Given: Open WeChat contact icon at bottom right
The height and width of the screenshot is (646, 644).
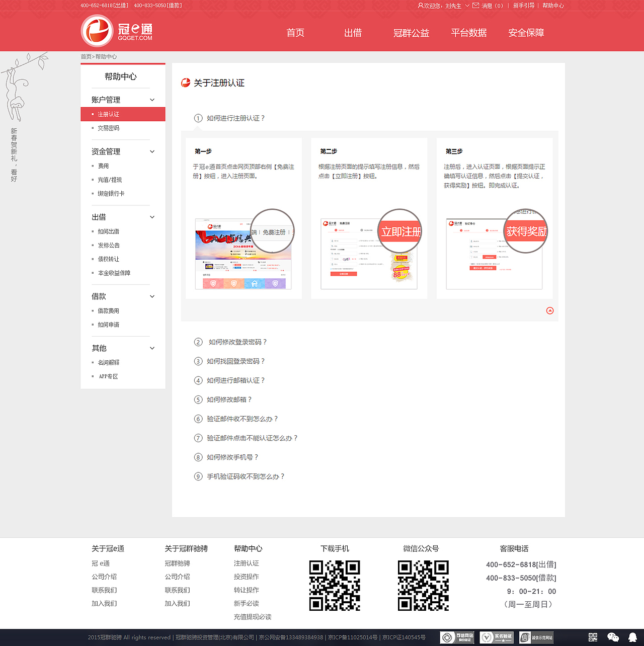Looking at the screenshot, I should point(613,637).
